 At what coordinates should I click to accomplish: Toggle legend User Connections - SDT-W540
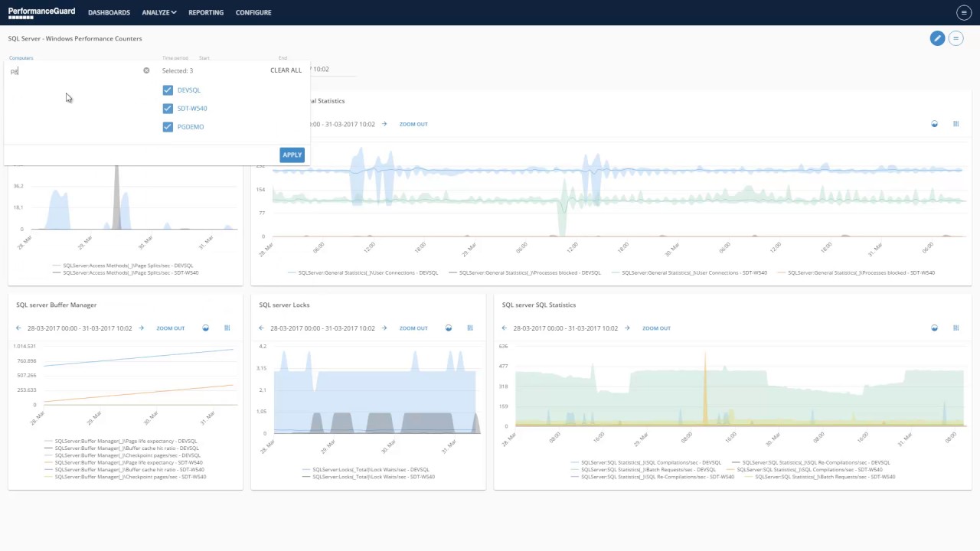pos(689,272)
